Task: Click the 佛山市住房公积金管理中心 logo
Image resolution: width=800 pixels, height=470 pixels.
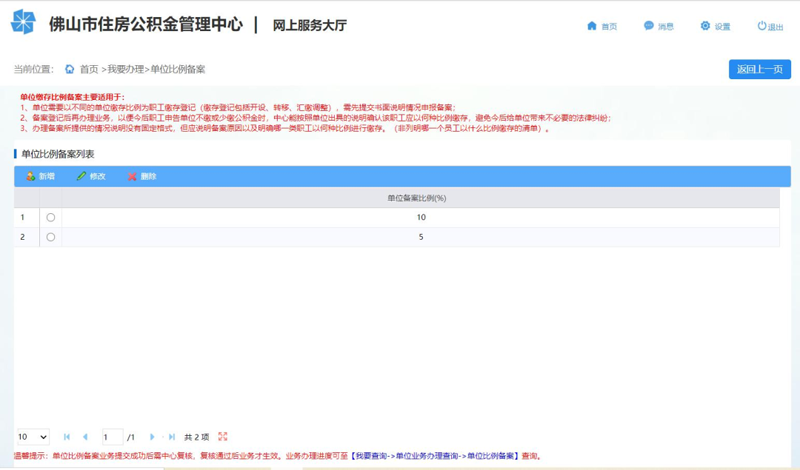Action: click(22, 24)
